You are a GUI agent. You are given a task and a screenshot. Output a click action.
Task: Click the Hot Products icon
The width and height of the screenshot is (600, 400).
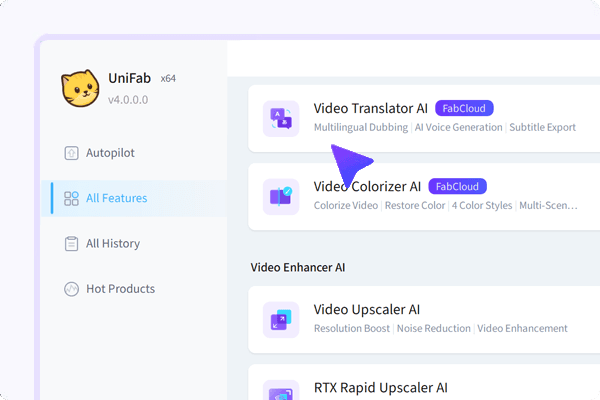click(71, 289)
